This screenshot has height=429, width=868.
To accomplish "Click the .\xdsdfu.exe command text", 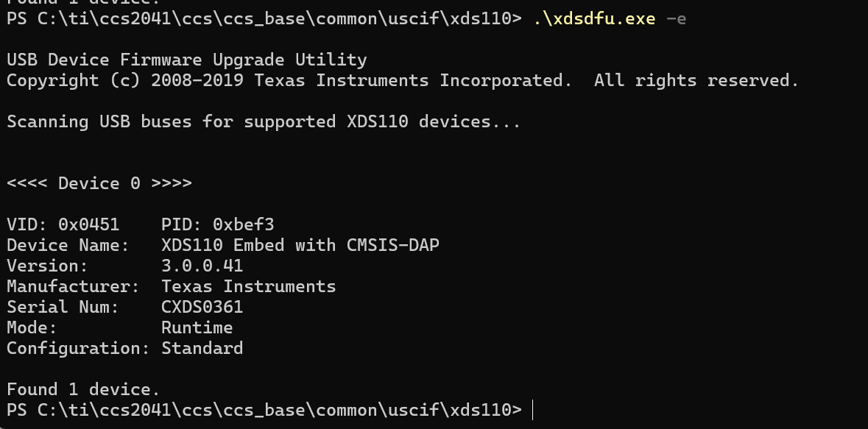I will [x=594, y=19].
